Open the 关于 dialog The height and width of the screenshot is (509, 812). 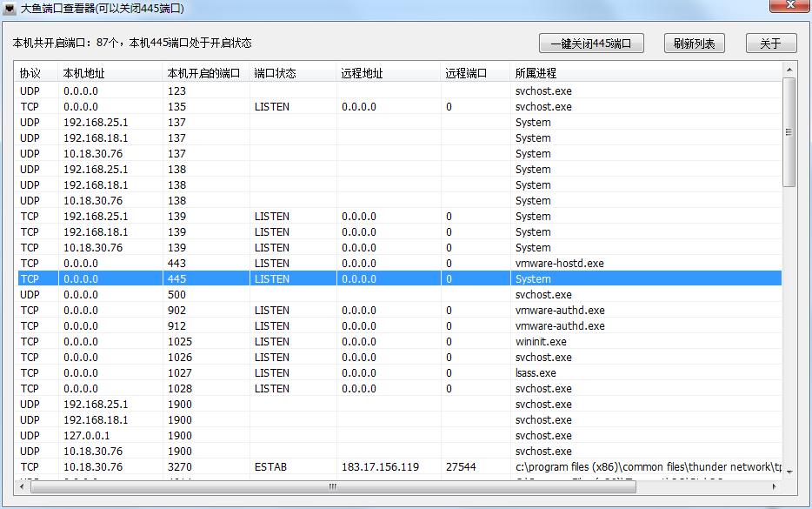pos(770,43)
